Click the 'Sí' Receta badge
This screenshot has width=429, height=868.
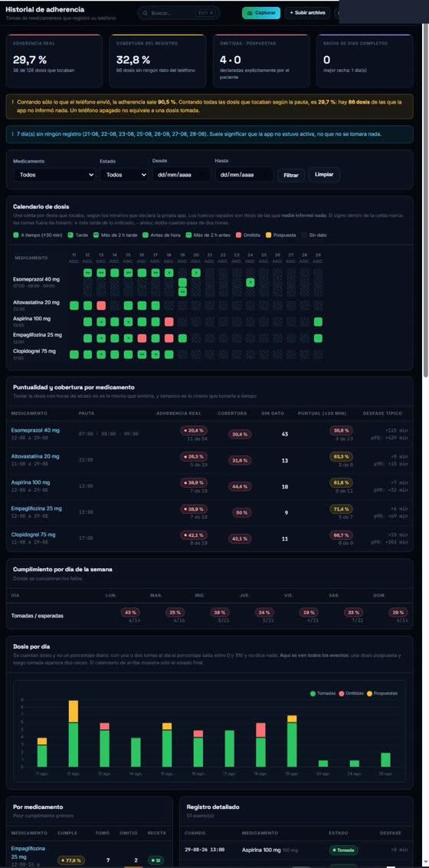[x=156, y=861]
